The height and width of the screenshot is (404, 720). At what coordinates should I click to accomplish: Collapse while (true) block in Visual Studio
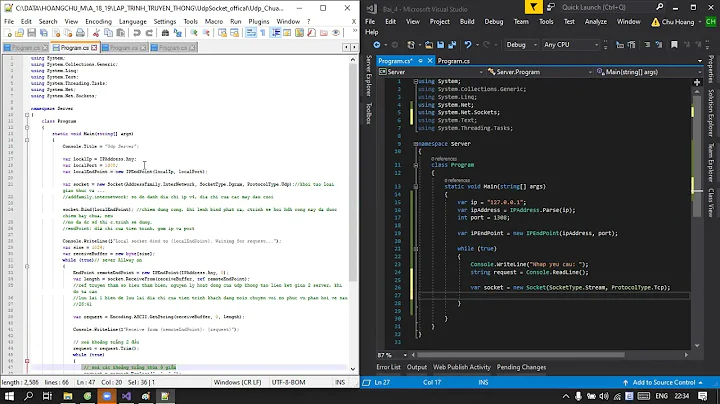click(416, 249)
